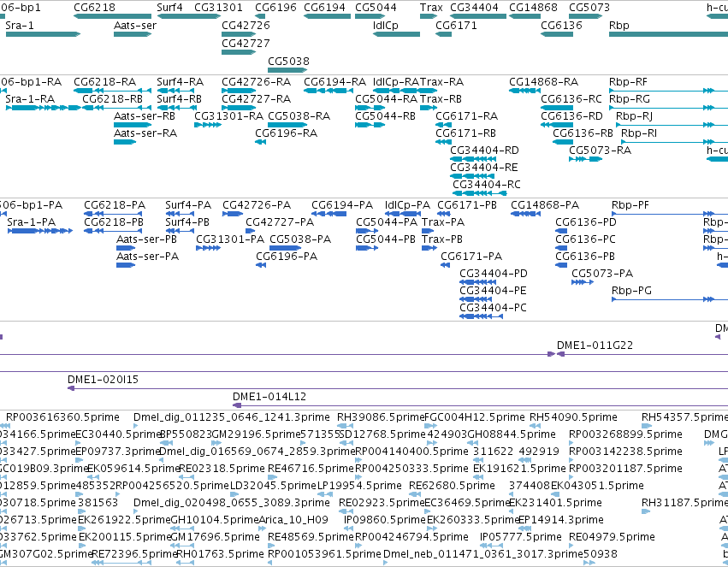
Task: Click the CG6171 gene label
Action: click(x=456, y=26)
